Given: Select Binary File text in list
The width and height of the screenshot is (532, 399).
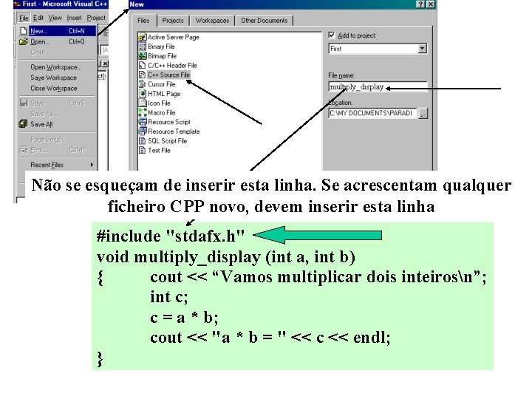Looking at the screenshot, I should [x=161, y=47].
